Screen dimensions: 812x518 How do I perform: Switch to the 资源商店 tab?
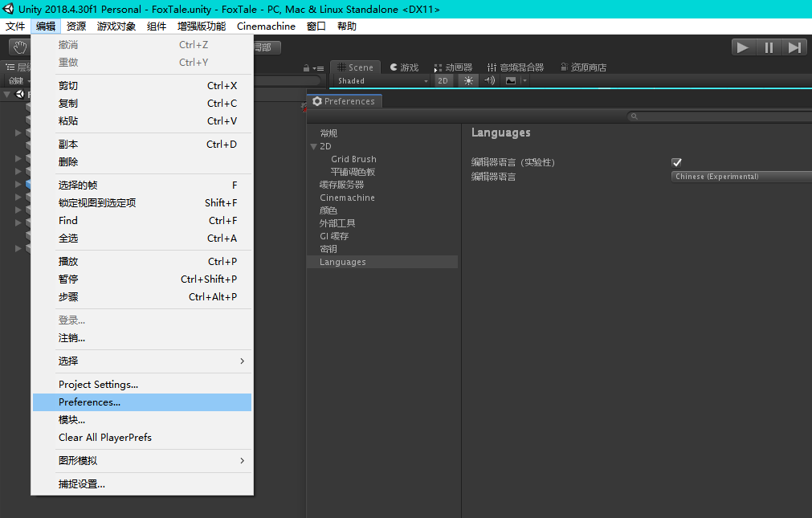(584, 67)
